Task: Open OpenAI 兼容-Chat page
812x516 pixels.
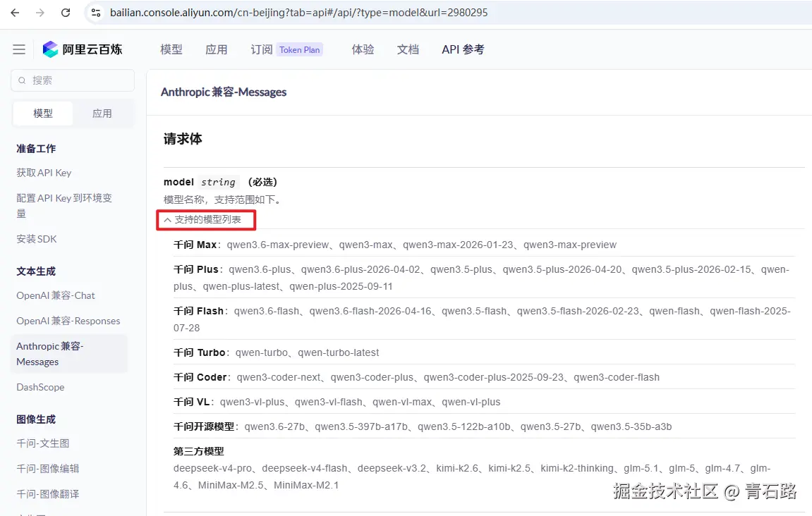Action: click(x=56, y=295)
